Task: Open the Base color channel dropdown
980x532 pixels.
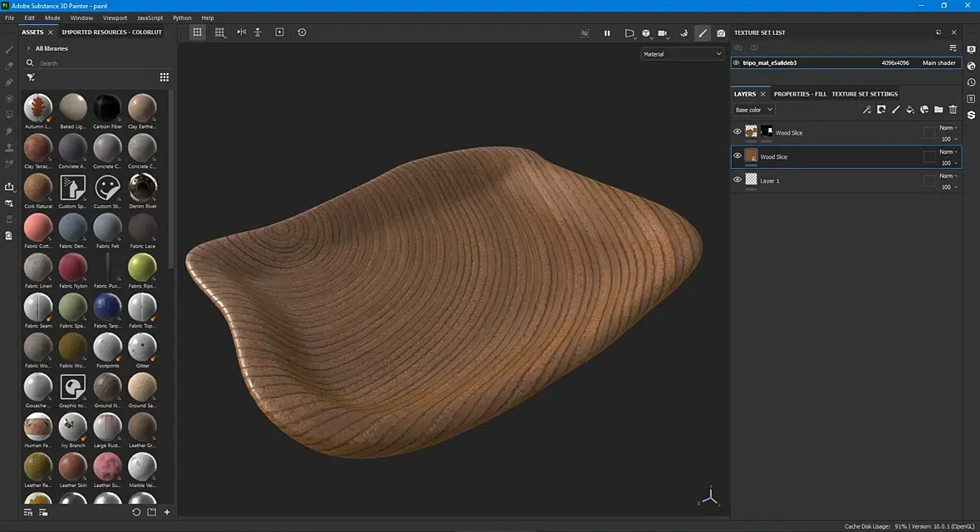Action: [754, 110]
